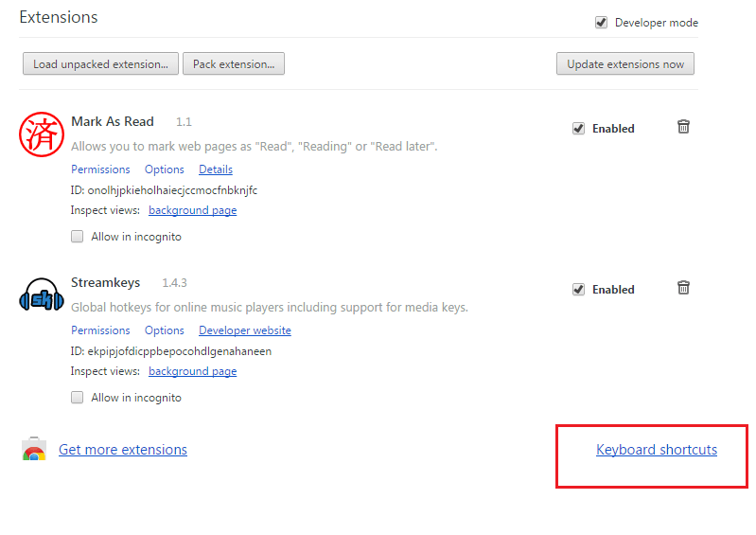Viewport: 756px width, 535px height.
Task: Disable the Streamkeys Enabled checkbox
Action: point(578,290)
